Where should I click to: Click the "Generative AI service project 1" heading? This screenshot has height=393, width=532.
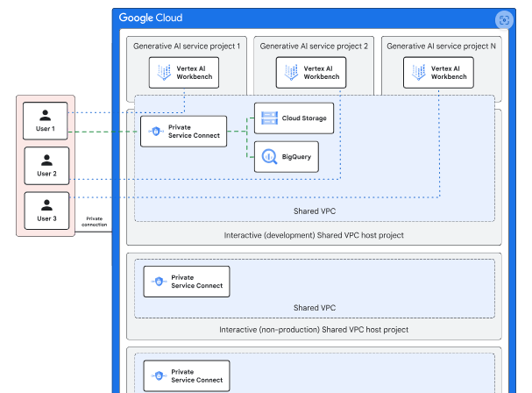[187, 46]
